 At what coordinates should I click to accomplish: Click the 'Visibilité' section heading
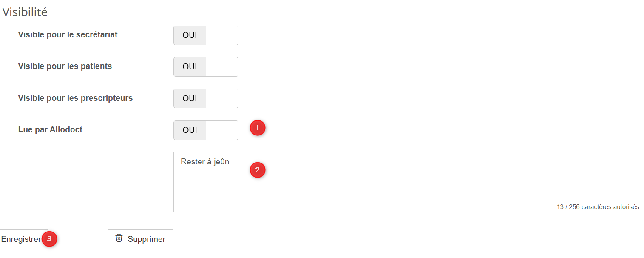[25, 12]
